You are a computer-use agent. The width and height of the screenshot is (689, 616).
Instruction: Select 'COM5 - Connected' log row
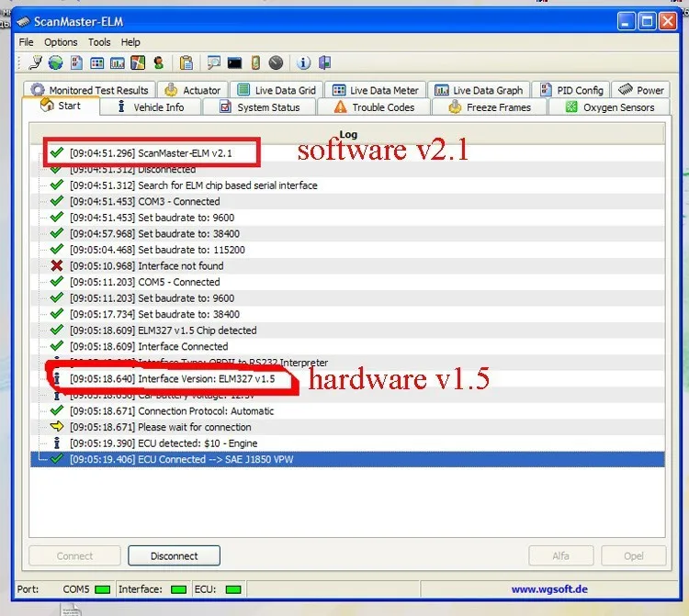coord(347,282)
